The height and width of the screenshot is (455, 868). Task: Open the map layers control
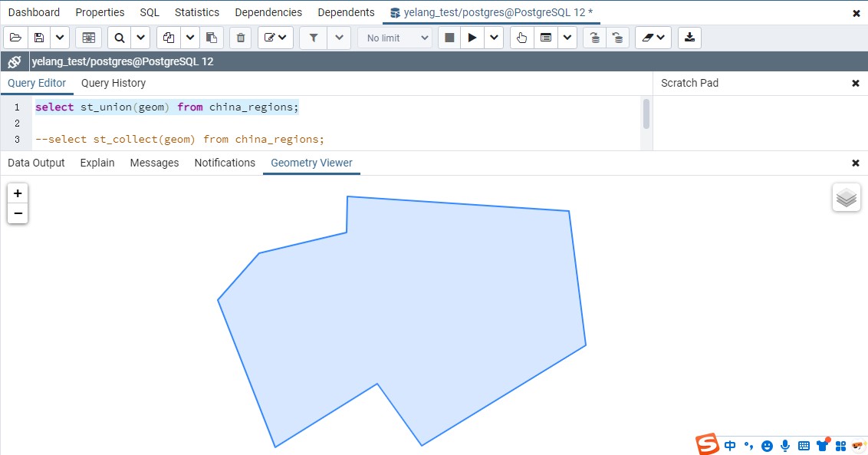(846, 198)
